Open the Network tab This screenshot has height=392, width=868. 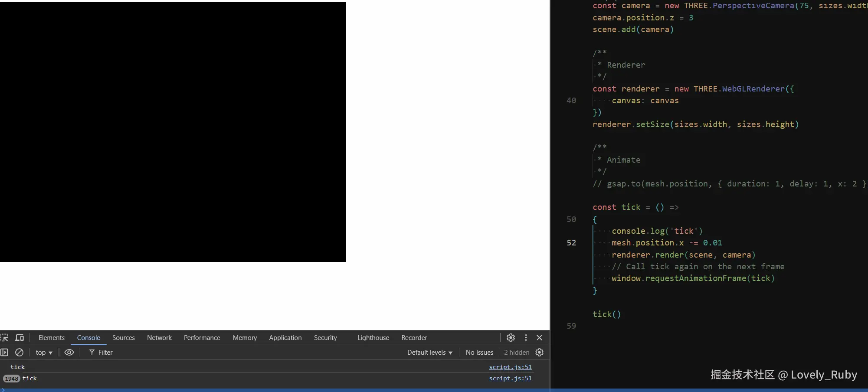(x=159, y=338)
